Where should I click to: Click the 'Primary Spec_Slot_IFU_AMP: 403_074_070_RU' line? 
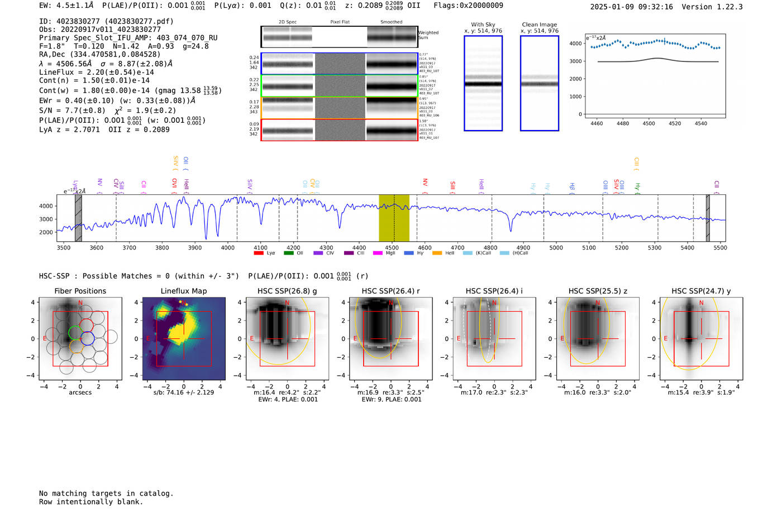click(128, 38)
